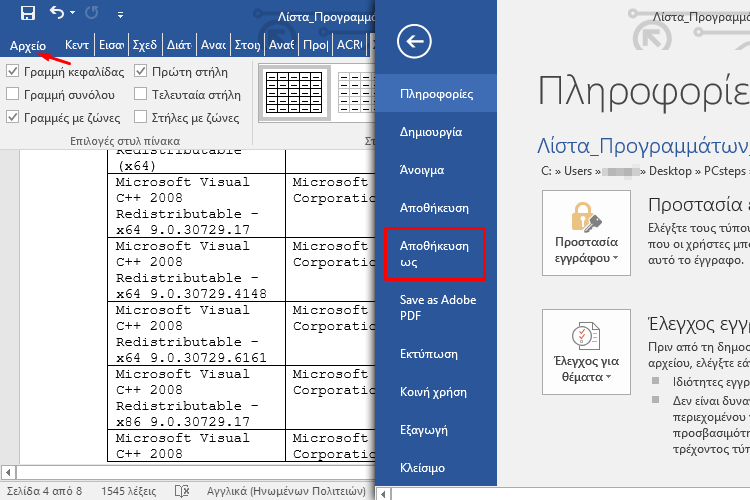Click the Πληροφορίες page heading
This screenshot has width=750, height=500.
coord(643,92)
